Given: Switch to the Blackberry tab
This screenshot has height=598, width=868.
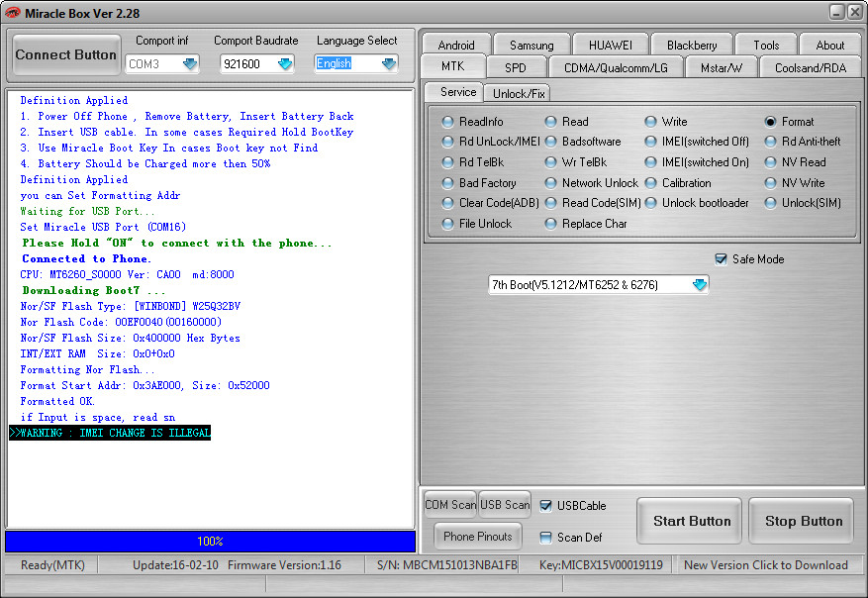Looking at the screenshot, I should click(692, 45).
